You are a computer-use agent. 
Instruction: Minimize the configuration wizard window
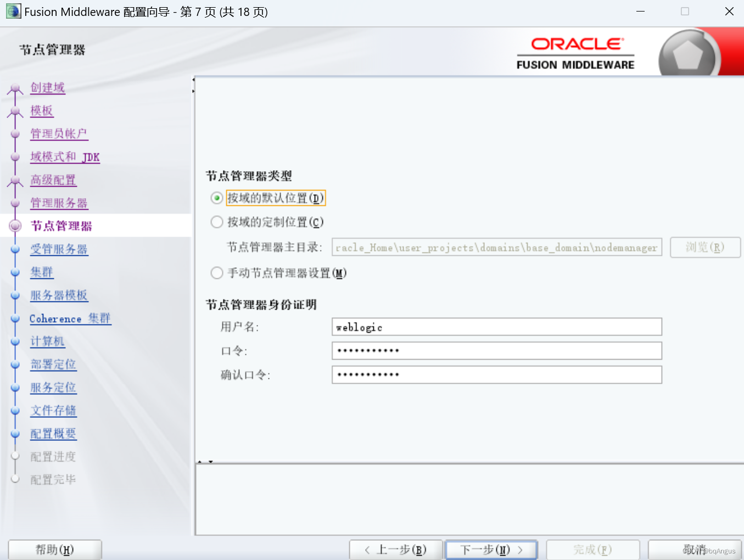pos(640,11)
